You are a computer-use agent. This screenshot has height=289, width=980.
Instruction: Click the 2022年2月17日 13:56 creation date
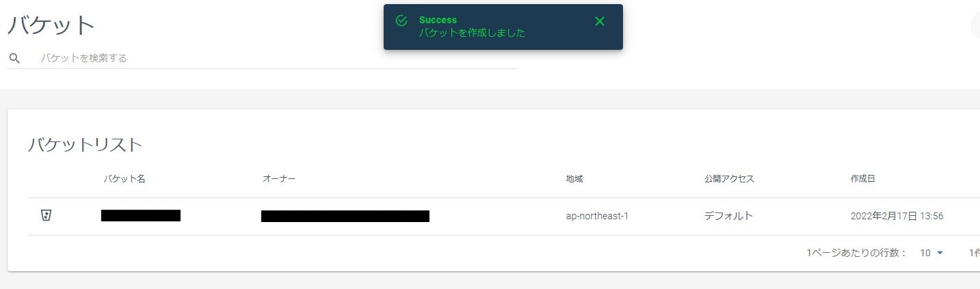(897, 216)
